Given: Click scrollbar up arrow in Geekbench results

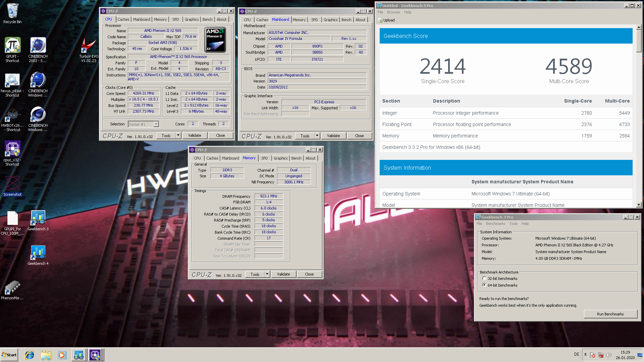Looking at the screenshot, I should pos(639,27).
